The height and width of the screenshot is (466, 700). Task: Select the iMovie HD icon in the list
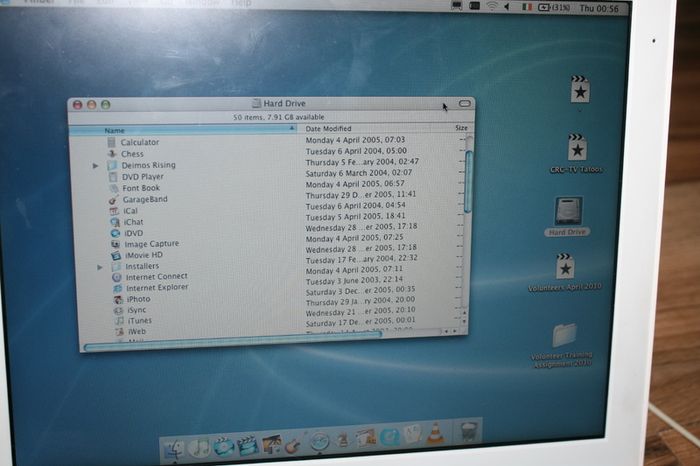116,255
